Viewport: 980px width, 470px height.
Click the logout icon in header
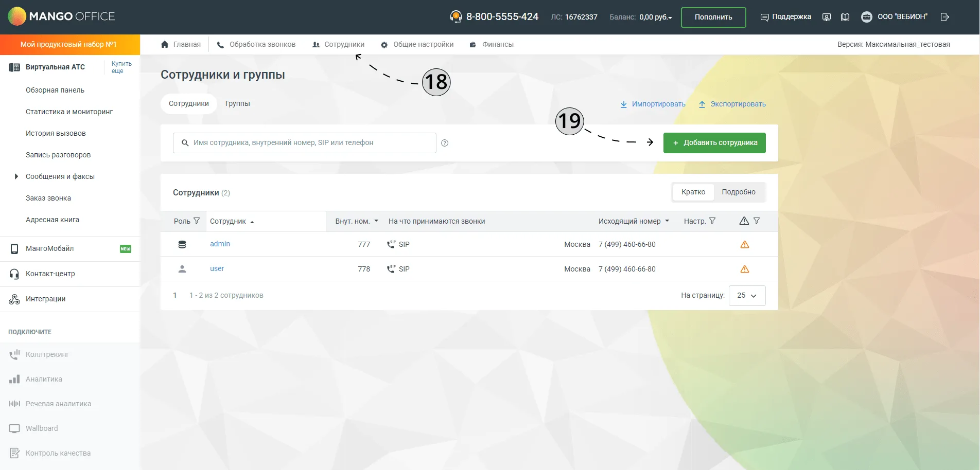[944, 17]
